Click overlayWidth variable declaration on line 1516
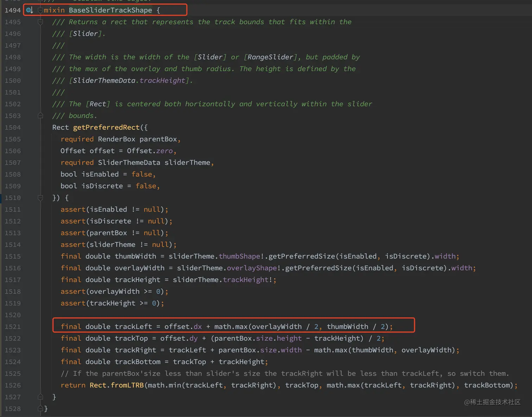532x417 pixels. (x=140, y=268)
